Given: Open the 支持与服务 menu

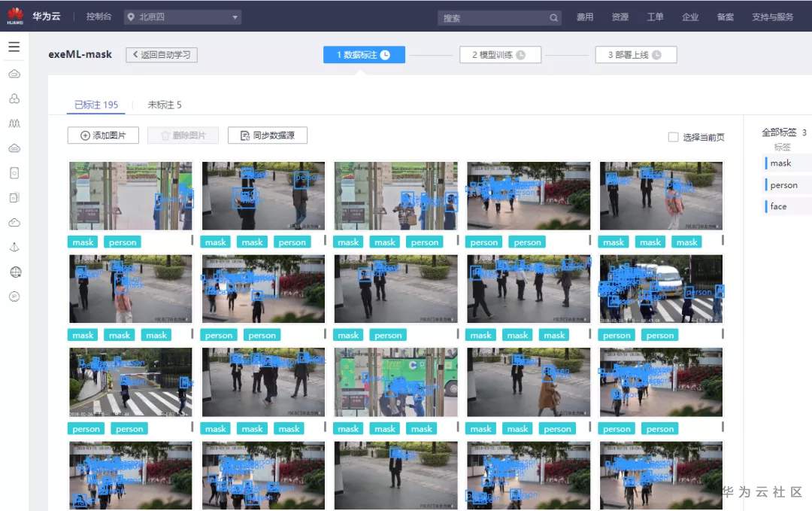Looking at the screenshot, I should pos(772,17).
